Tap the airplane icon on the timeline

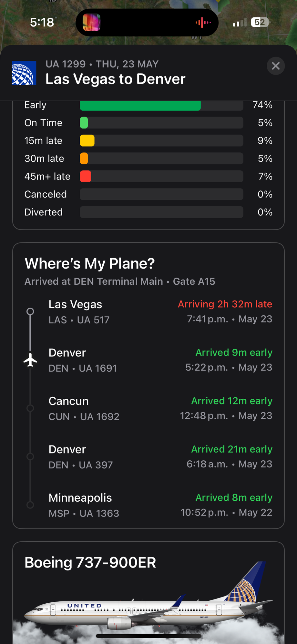coord(30,360)
